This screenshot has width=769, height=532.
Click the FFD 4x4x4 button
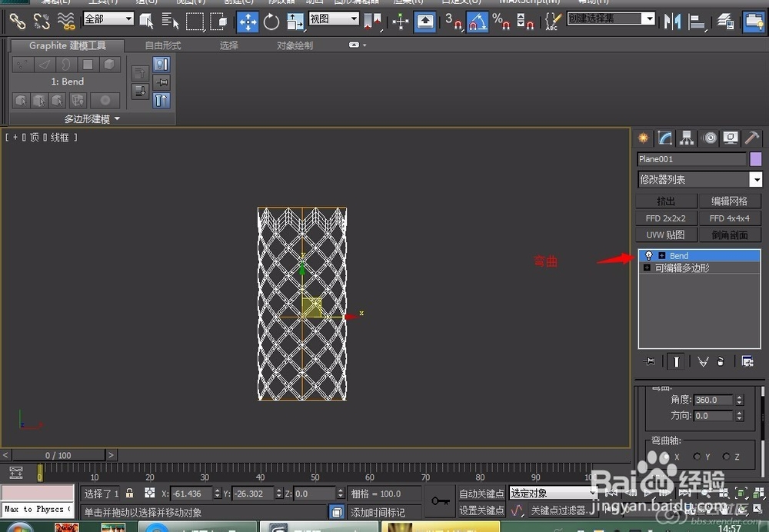pyautogui.click(x=730, y=218)
